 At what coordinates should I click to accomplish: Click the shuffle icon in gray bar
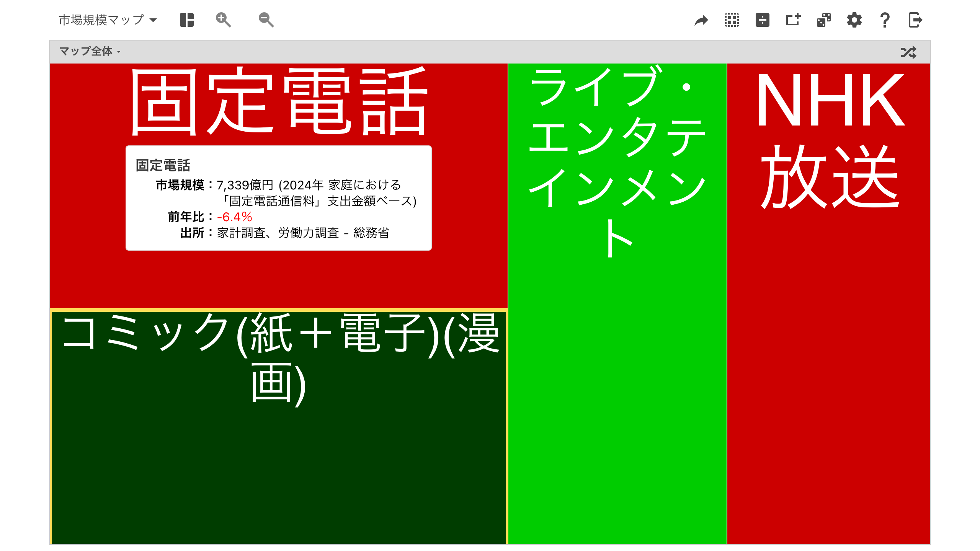tap(909, 52)
